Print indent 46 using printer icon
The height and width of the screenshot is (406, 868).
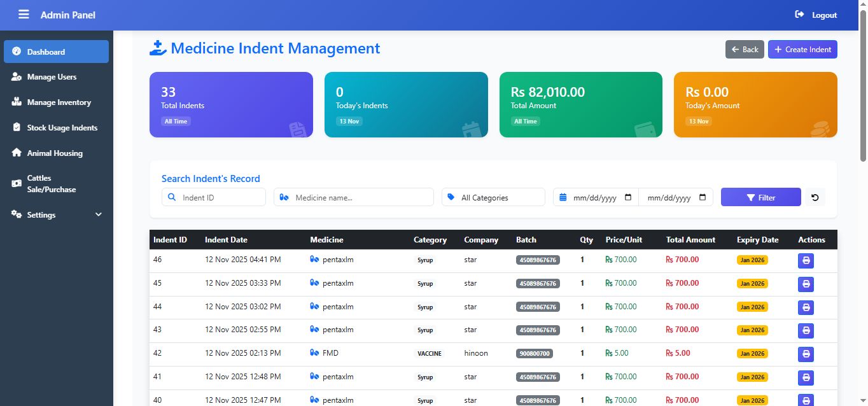coord(806,260)
